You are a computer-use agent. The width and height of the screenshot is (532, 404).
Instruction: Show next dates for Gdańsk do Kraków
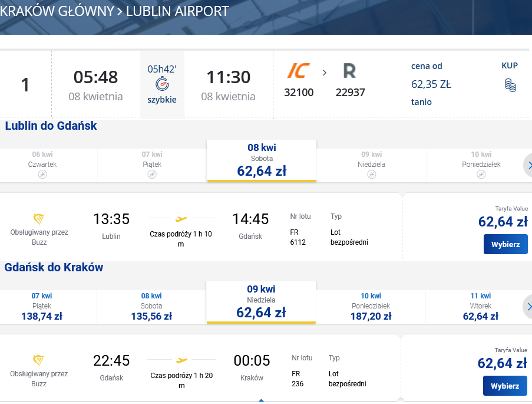pyautogui.click(x=528, y=307)
